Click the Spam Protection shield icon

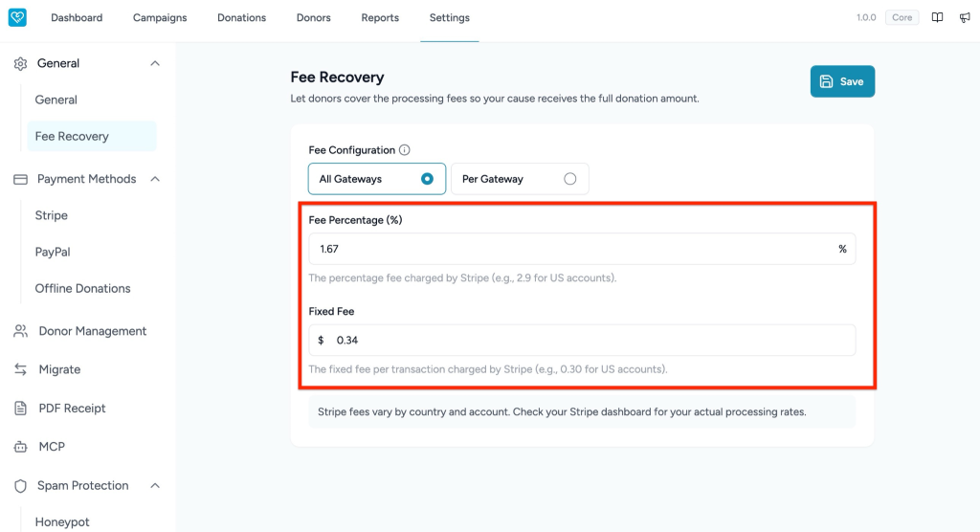21,486
